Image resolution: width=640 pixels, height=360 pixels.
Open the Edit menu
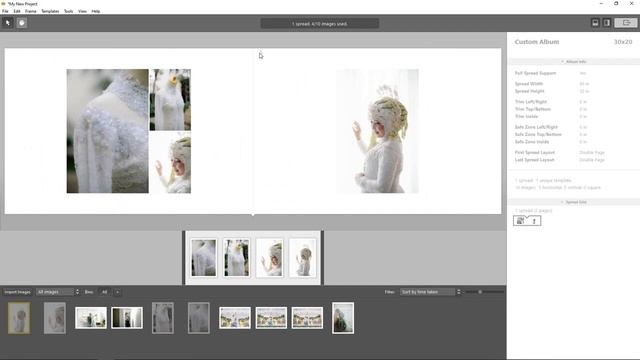(17, 11)
